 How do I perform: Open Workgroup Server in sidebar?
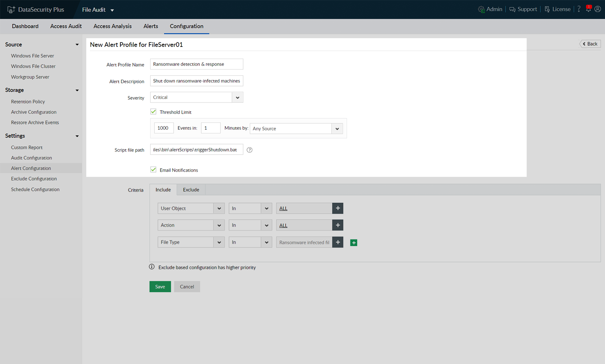[30, 77]
